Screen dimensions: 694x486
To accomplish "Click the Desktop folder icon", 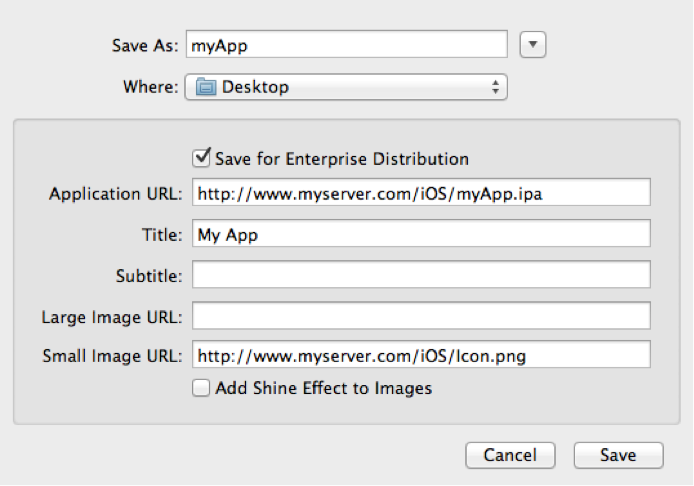I will [206, 88].
